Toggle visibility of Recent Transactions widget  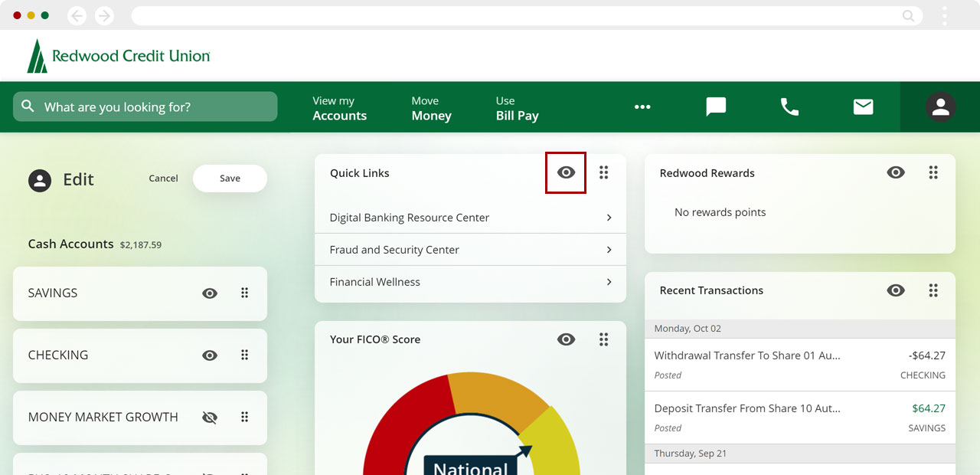click(896, 290)
